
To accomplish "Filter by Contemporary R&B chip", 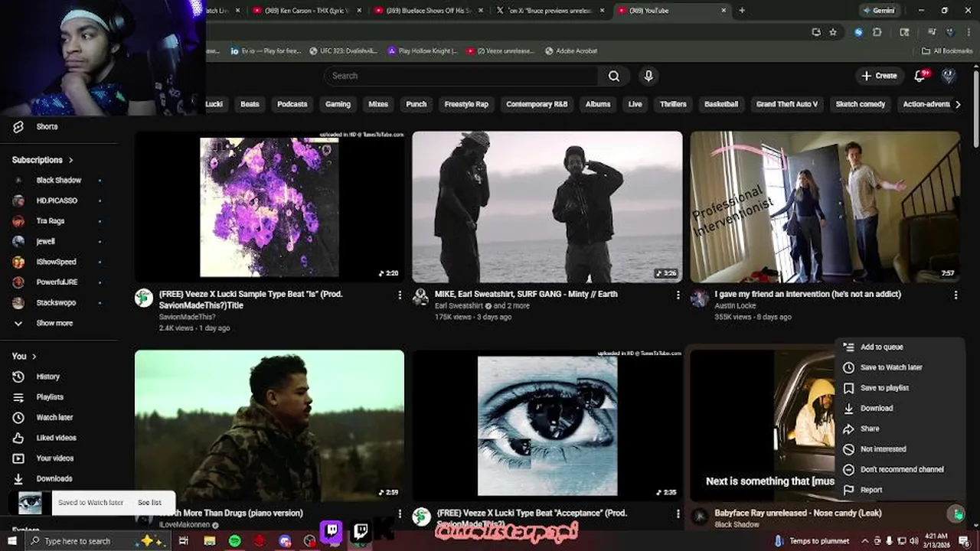I will (537, 104).
